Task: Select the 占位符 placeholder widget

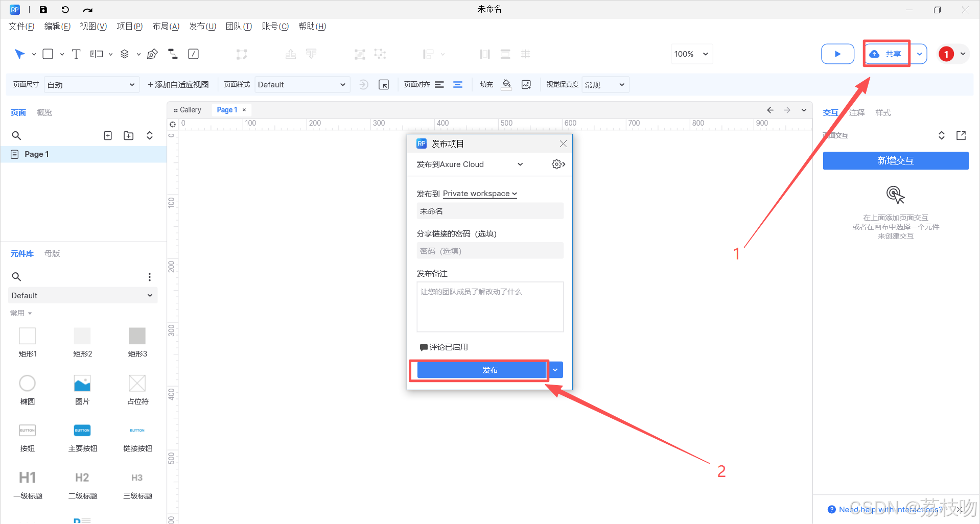Action: pos(137,390)
